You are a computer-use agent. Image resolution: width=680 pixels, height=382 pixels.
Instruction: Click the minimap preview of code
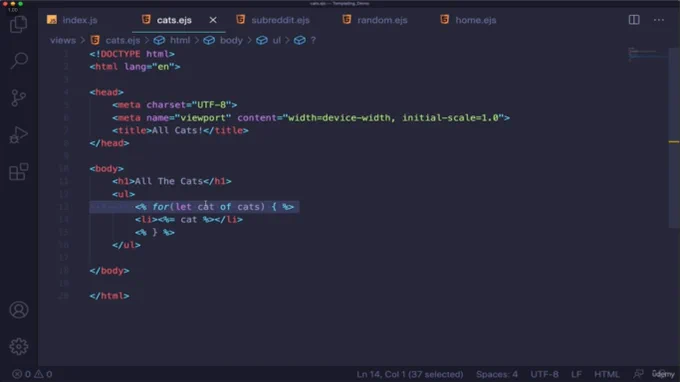pos(647,54)
